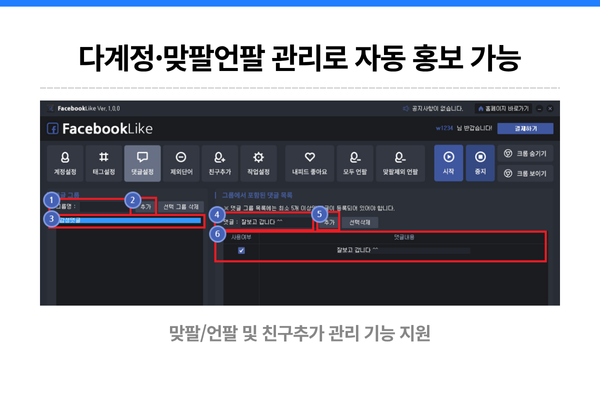Stop the task with 중지 button
Viewport: 600px width, 400px height.
480,163
